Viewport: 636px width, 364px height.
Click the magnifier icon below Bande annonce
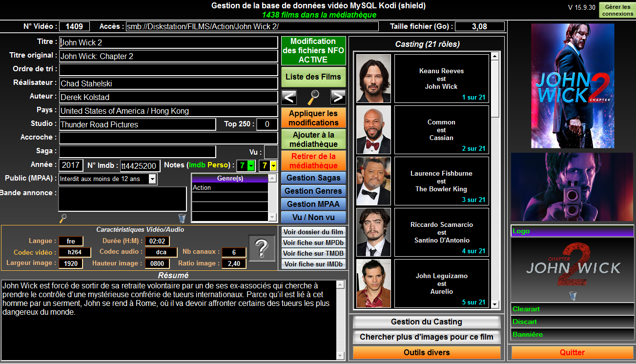tap(62, 218)
